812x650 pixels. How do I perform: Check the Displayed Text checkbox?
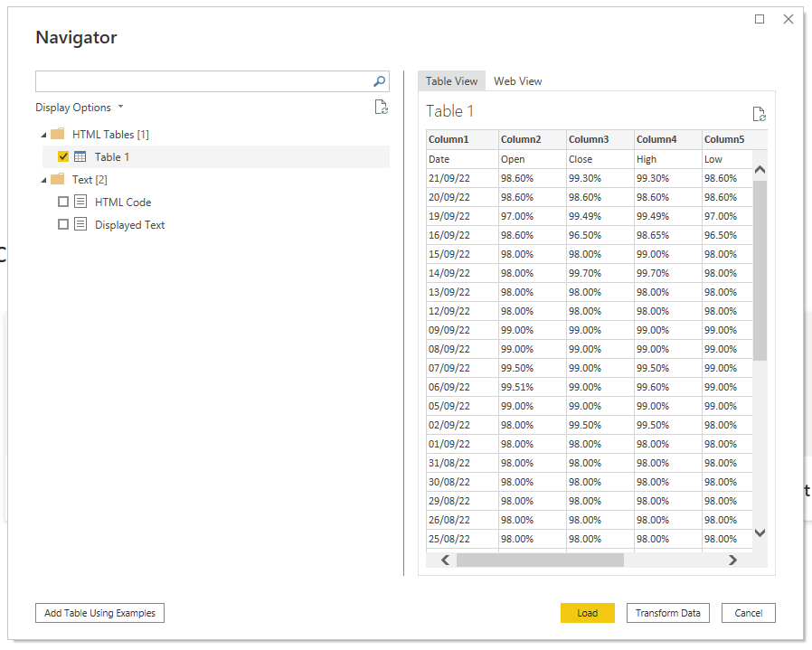(63, 224)
